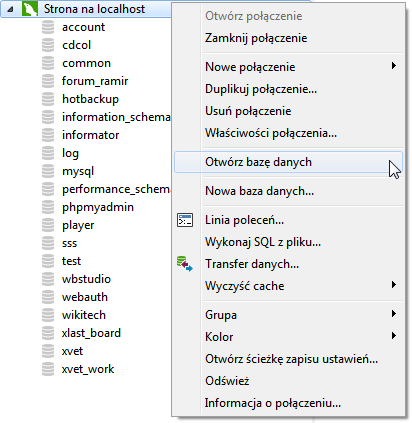
Task: Expand the Kolor submenu
Action: tap(289, 337)
